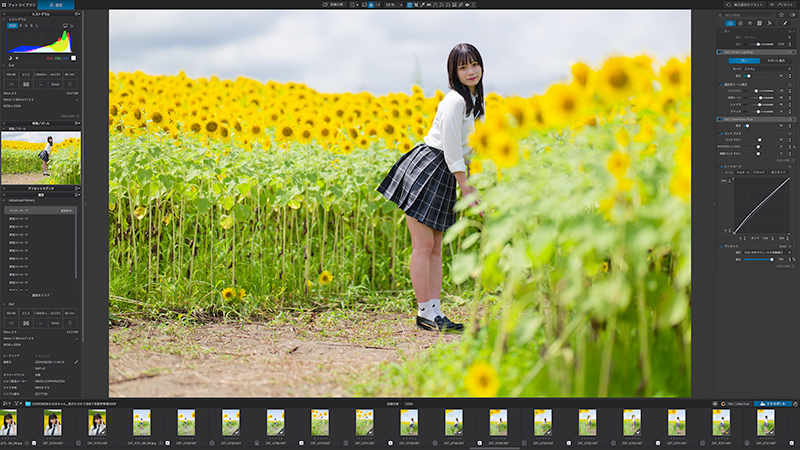Click the Color palette icon

pyautogui.click(x=741, y=22)
